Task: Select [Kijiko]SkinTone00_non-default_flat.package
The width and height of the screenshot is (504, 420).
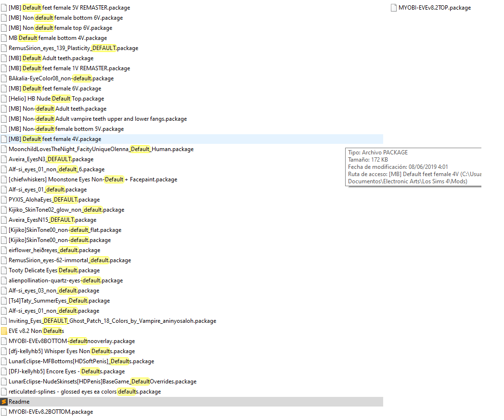Action: 65,230
